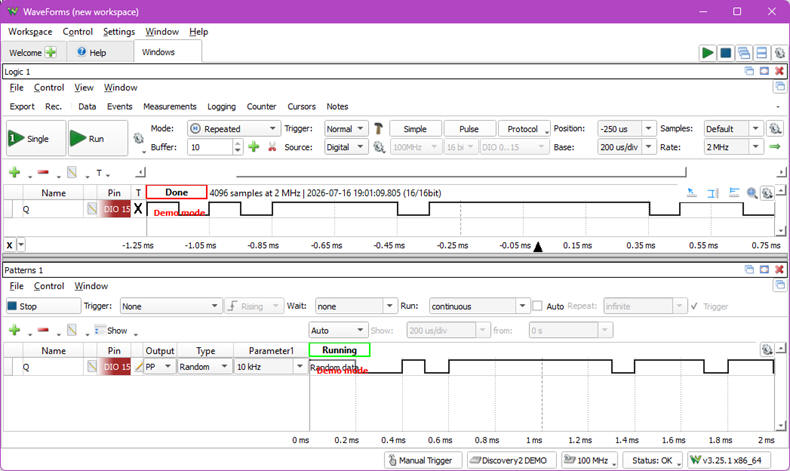Switch to the Welcome tab
790x471 pixels.
(33, 52)
